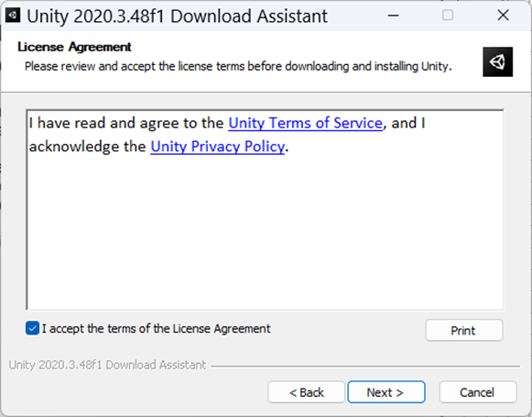Click the 'Please review and accept' instruction text
The height and width of the screenshot is (417, 532).
(x=238, y=66)
